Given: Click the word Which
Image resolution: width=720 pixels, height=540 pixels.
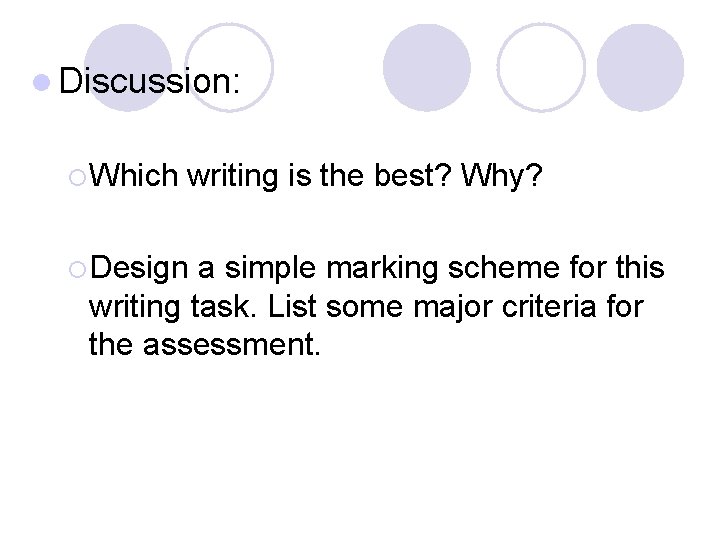Looking at the screenshot, I should tap(133, 177).
